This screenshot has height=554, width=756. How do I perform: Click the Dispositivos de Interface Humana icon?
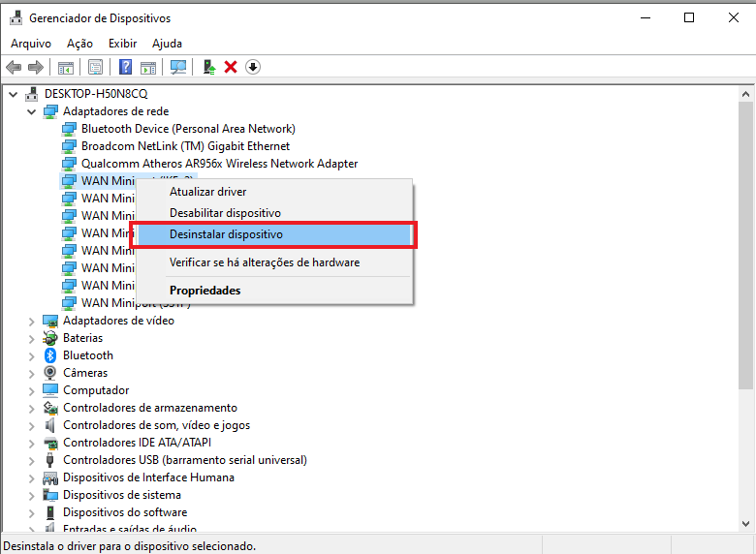pyautogui.click(x=50, y=477)
